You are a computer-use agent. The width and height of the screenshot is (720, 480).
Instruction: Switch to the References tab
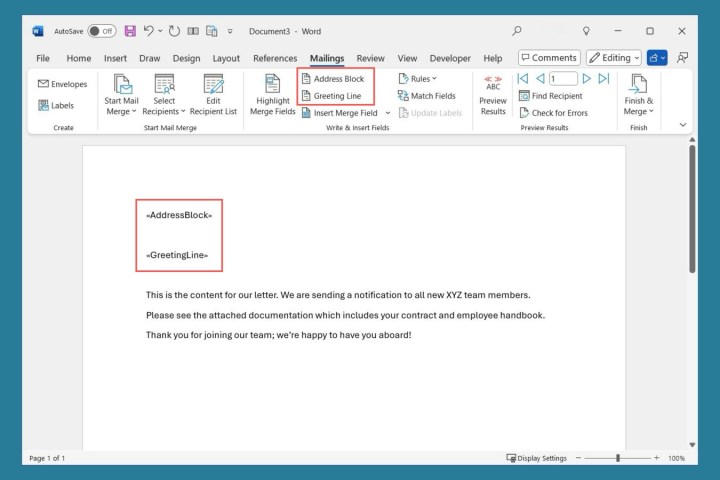[x=275, y=58]
